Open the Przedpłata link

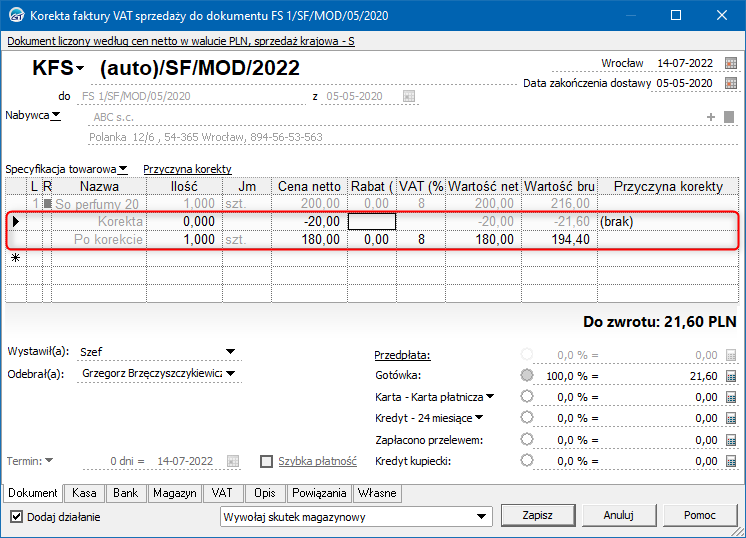point(402,355)
